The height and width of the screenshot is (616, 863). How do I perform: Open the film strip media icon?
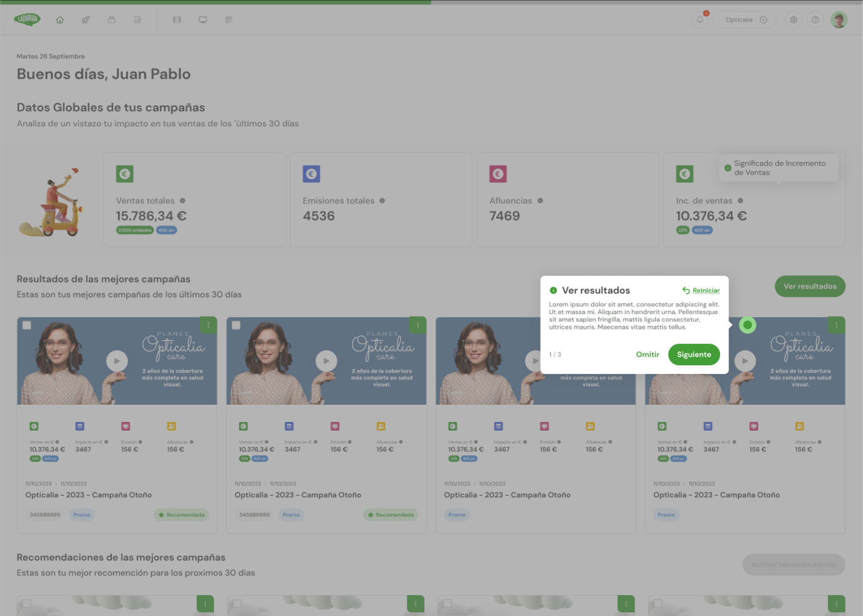coord(177,20)
